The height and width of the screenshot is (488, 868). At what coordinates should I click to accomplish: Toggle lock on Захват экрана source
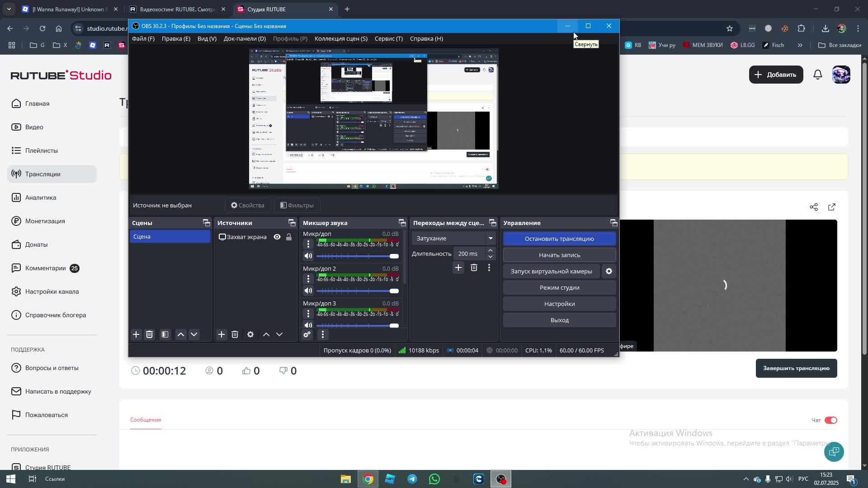pyautogui.click(x=289, y=237)
